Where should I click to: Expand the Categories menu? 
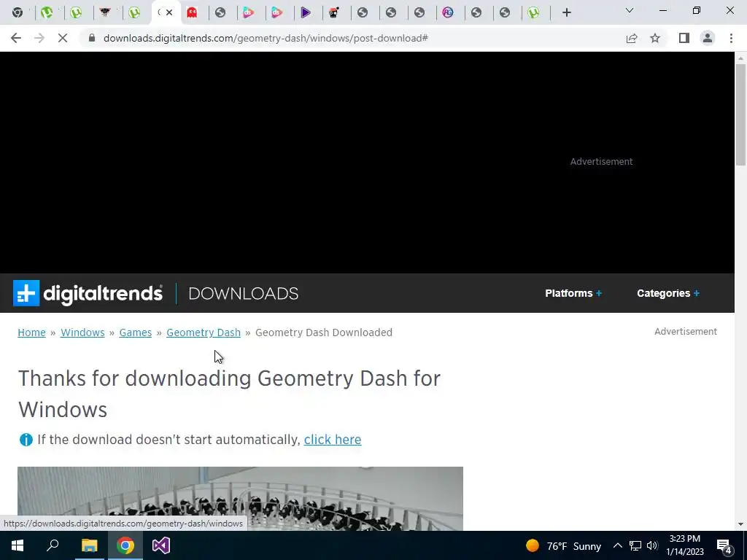pyautogui.click(x=668, y=293)
